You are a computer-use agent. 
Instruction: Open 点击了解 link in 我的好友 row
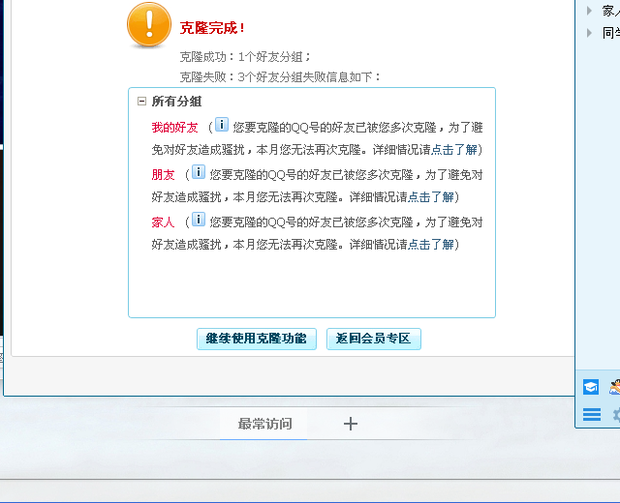454,149
